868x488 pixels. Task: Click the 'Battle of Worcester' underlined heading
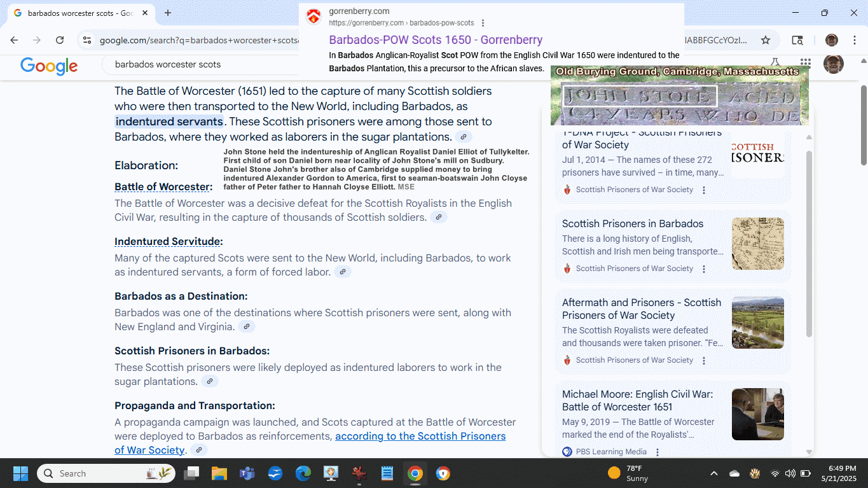(162, 186)
